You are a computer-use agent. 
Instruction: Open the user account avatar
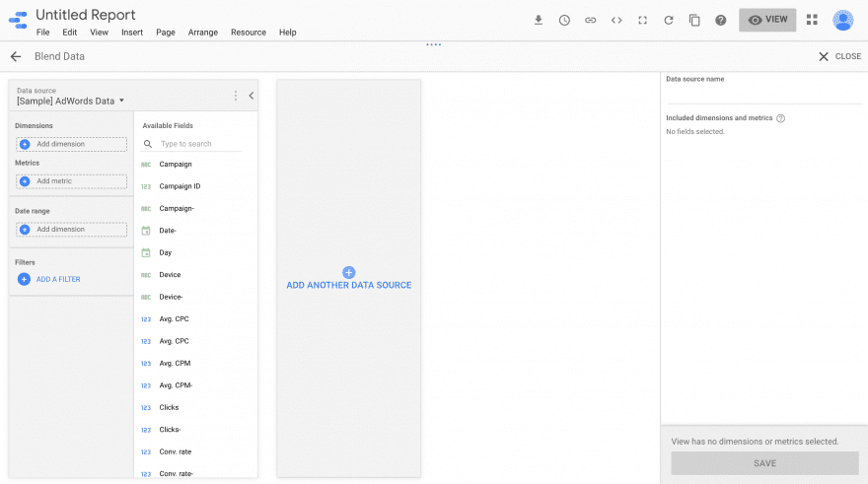tap(842, 21)
